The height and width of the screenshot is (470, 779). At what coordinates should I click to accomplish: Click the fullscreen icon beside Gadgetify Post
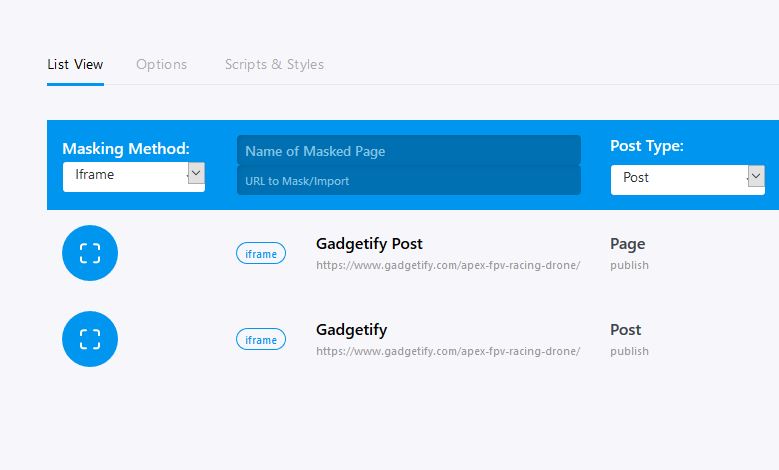[x=90, y=253]
